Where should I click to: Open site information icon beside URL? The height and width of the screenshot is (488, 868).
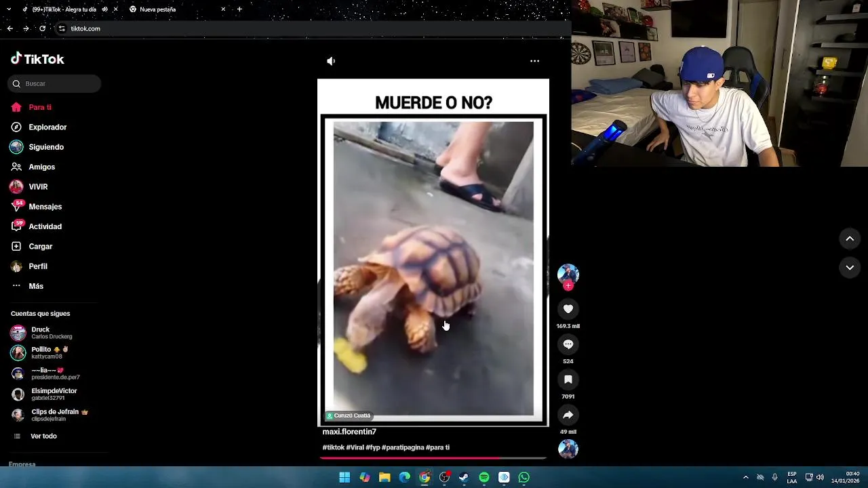62,28
